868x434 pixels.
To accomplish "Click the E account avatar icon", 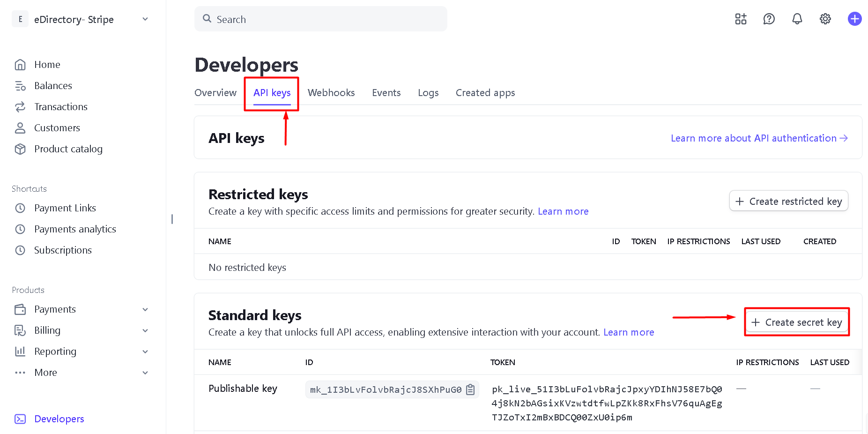I will [x=20, y=19].
